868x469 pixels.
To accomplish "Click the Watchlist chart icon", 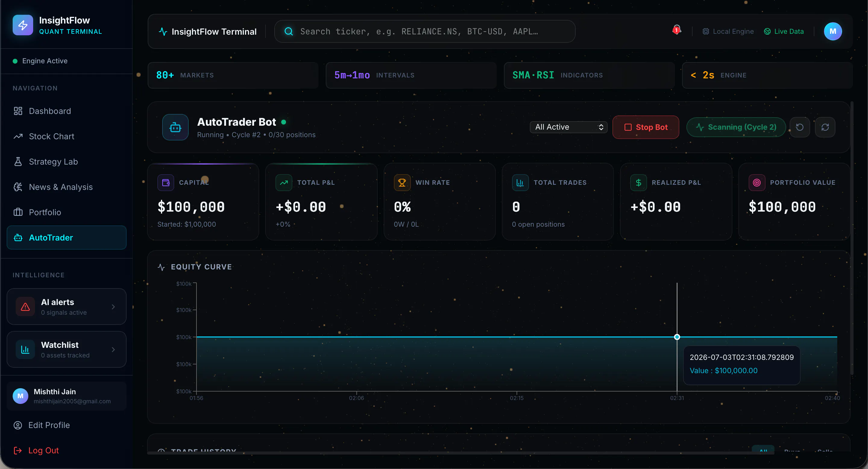I will 25,349.
